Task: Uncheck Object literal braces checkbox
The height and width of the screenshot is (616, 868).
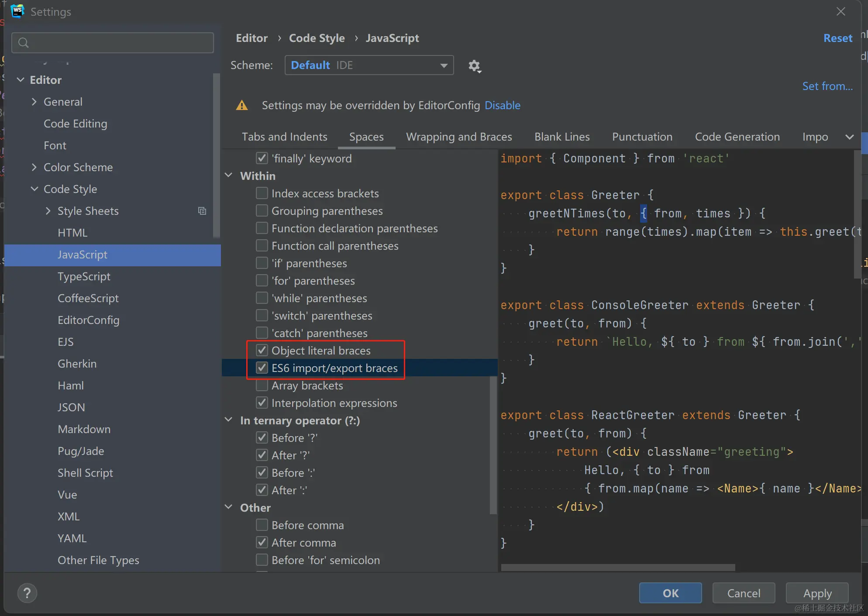Action: 262,351
